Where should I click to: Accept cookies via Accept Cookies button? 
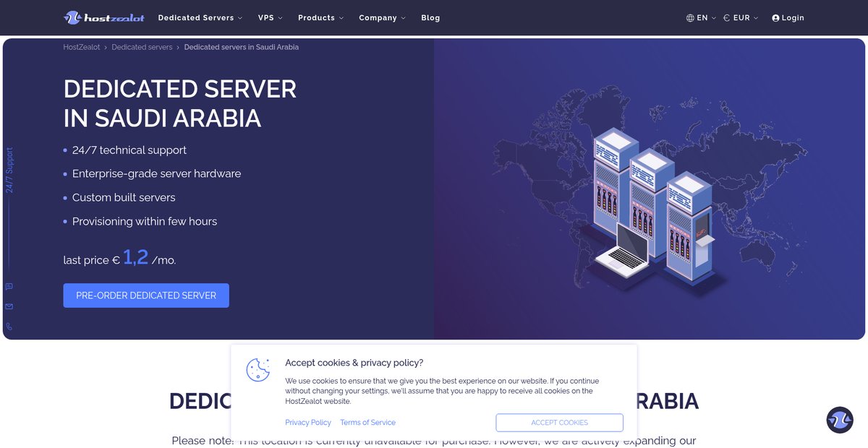pyautogui.click(x=559, y=423)
